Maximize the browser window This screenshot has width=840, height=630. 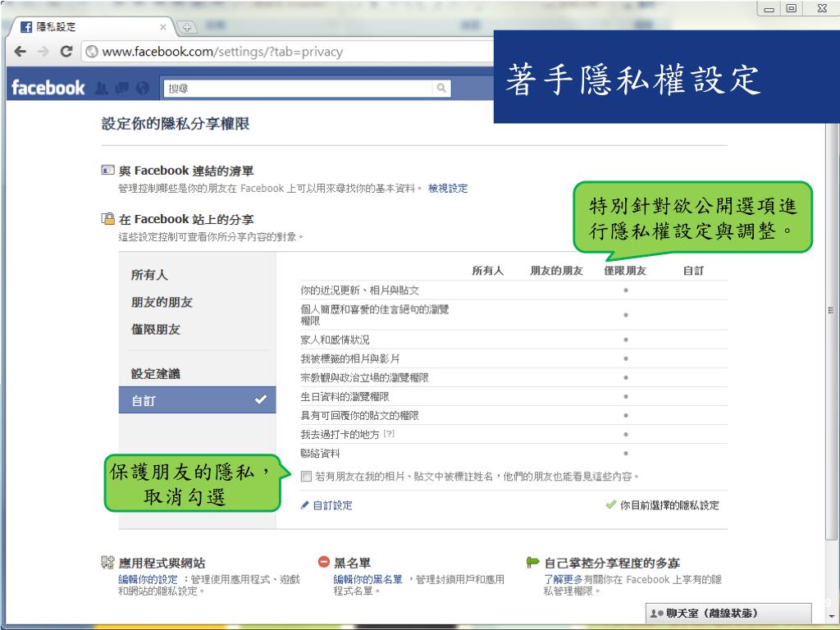click(792, 8)
